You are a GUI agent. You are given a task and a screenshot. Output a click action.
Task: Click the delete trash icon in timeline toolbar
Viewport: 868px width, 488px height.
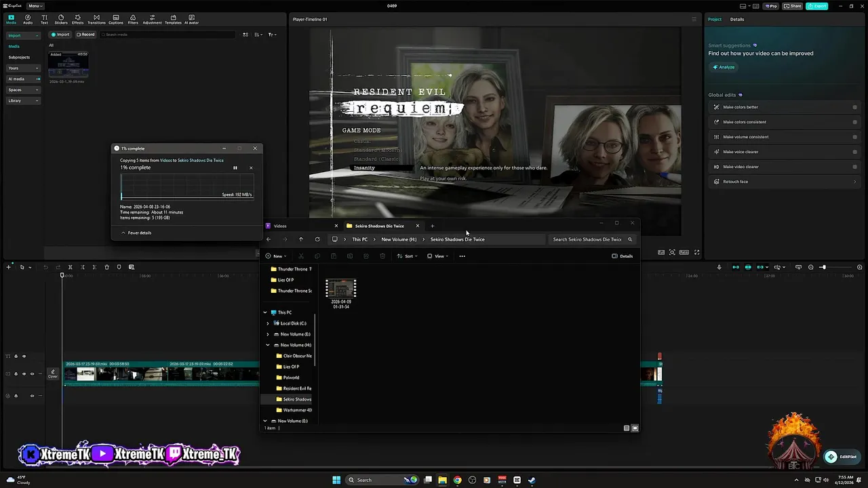tap(106, 267)
